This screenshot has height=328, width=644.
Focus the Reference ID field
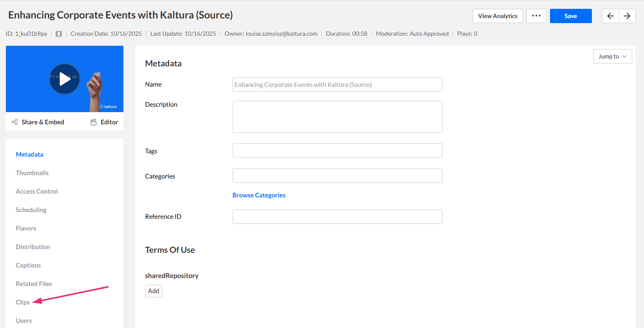point(338,217)
